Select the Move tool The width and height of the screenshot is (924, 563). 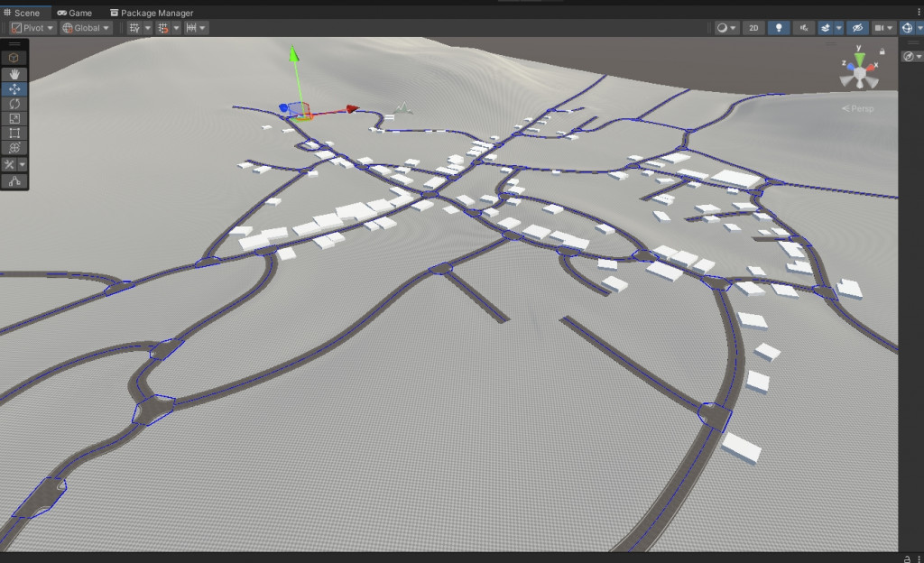tap(14, 89)
